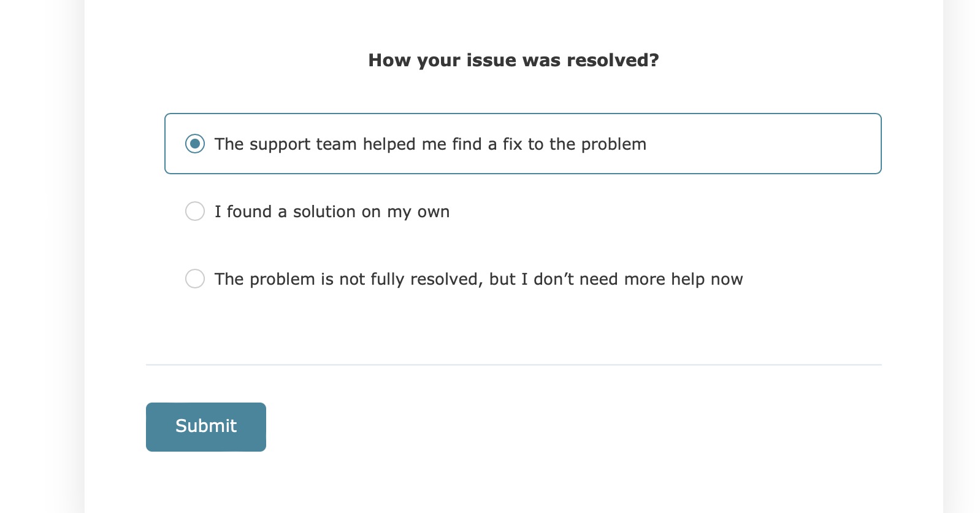Image resolution: width=980 pixels, height=513 pixels.
Task: Click the heading 'How your issue was resolved?'
Action: click(513, 60)
